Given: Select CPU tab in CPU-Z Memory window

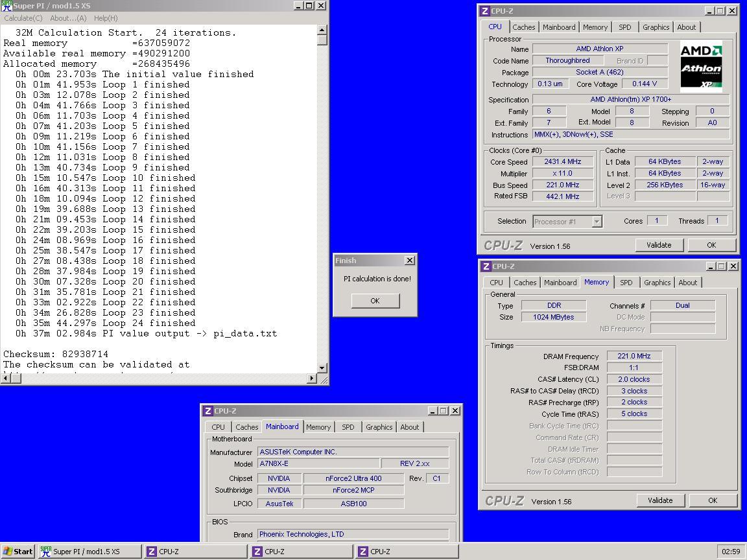Looking at the screenshot, I should coord(496,283).
